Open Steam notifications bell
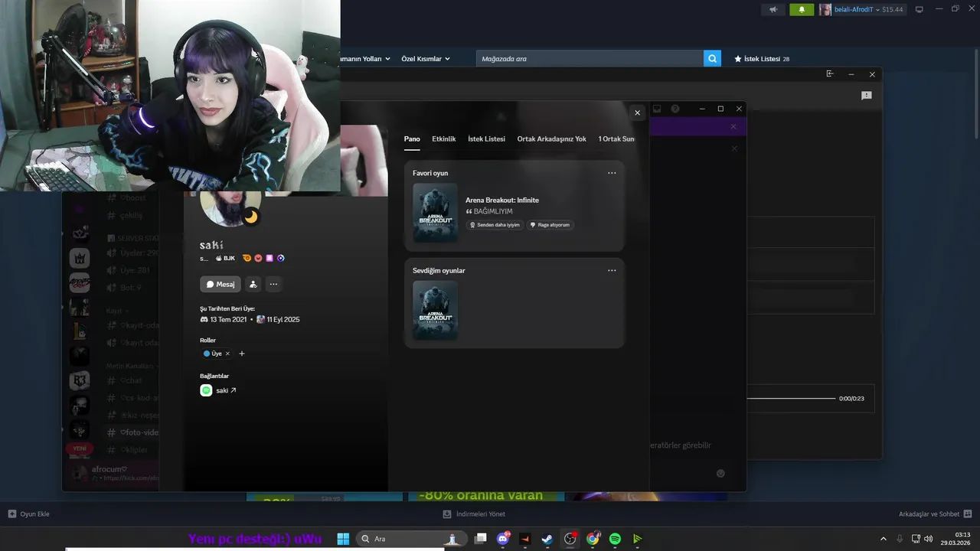This screenshot has width=980, height=551. (802, 9)
